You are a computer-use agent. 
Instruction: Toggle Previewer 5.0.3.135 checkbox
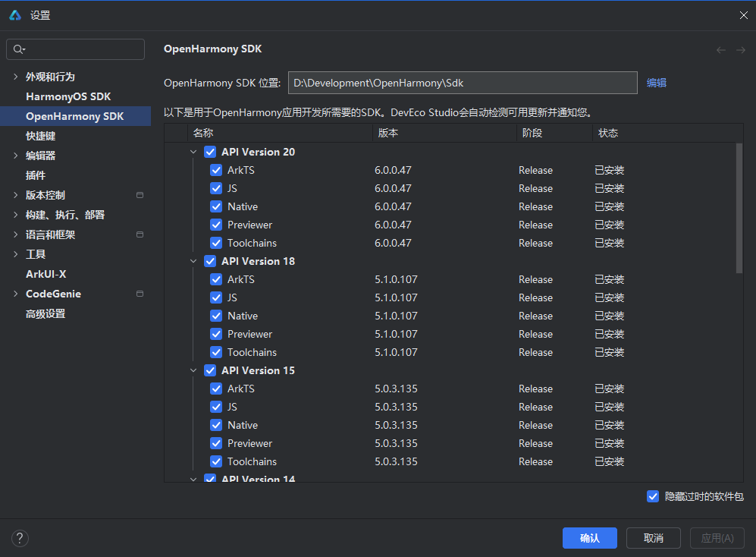[216, 443]
